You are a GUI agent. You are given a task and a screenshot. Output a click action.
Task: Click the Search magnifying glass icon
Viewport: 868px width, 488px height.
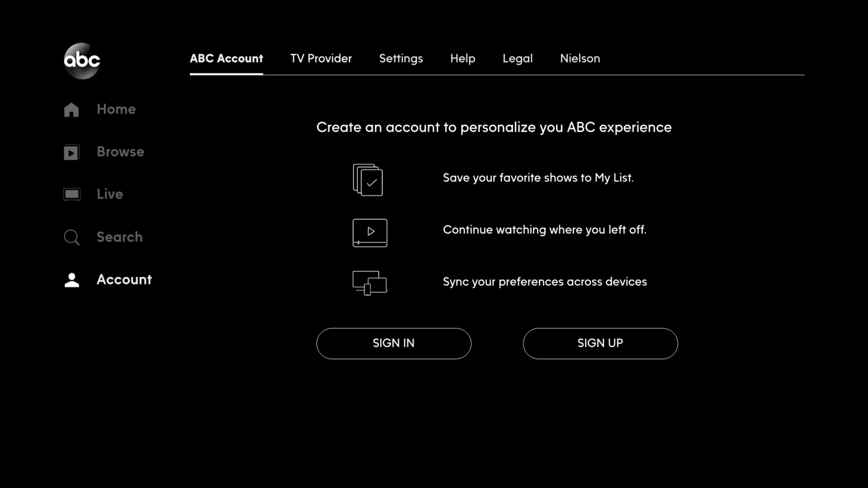pyautogui.click(x=72, y=238)
